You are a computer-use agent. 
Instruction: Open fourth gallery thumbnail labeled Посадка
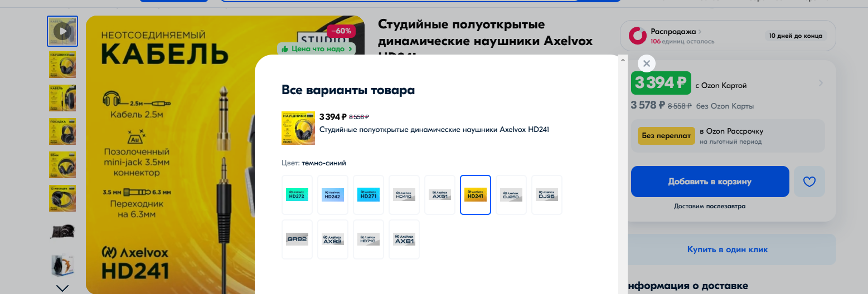[x=62, y=131]
